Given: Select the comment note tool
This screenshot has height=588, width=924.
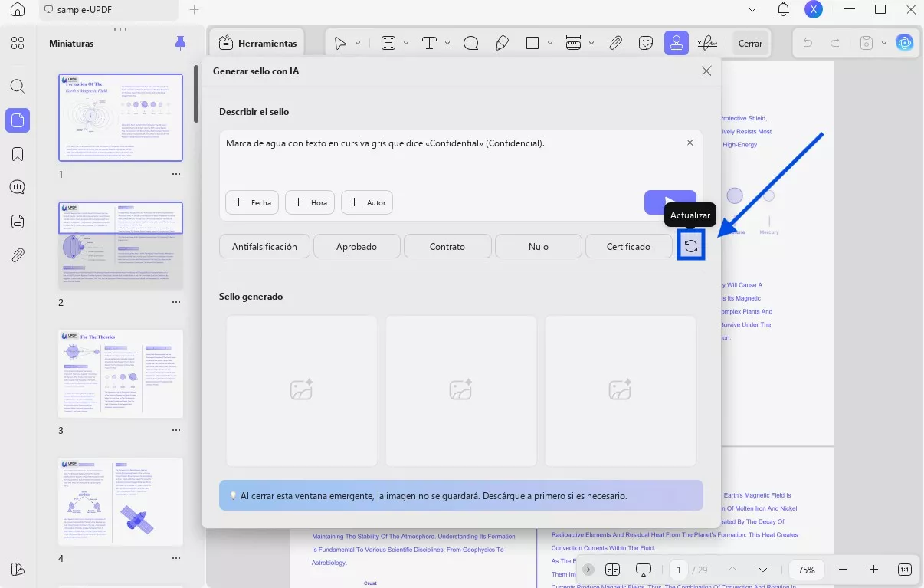Looking at the screenshot, I should click(x=470, y=43).
